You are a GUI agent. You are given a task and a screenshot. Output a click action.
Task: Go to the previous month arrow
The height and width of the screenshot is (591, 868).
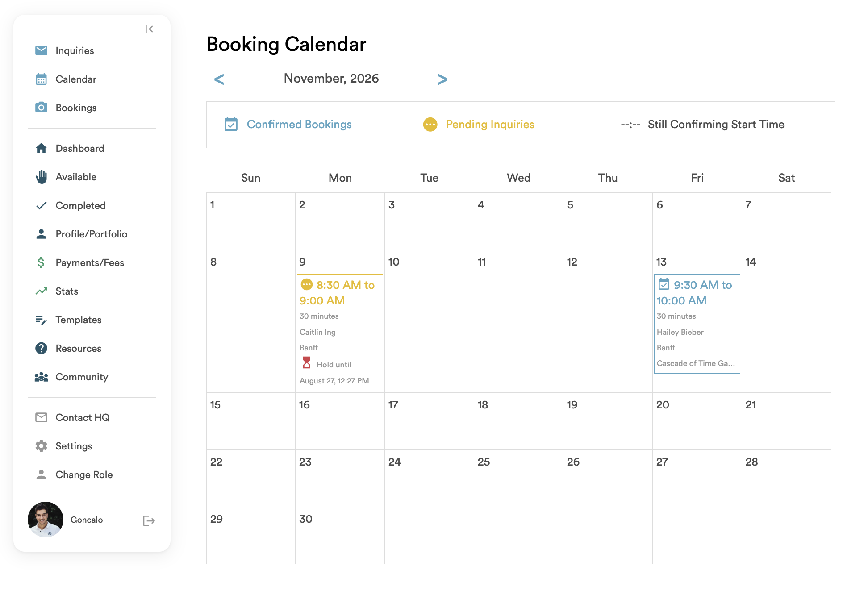pos(219,79)
